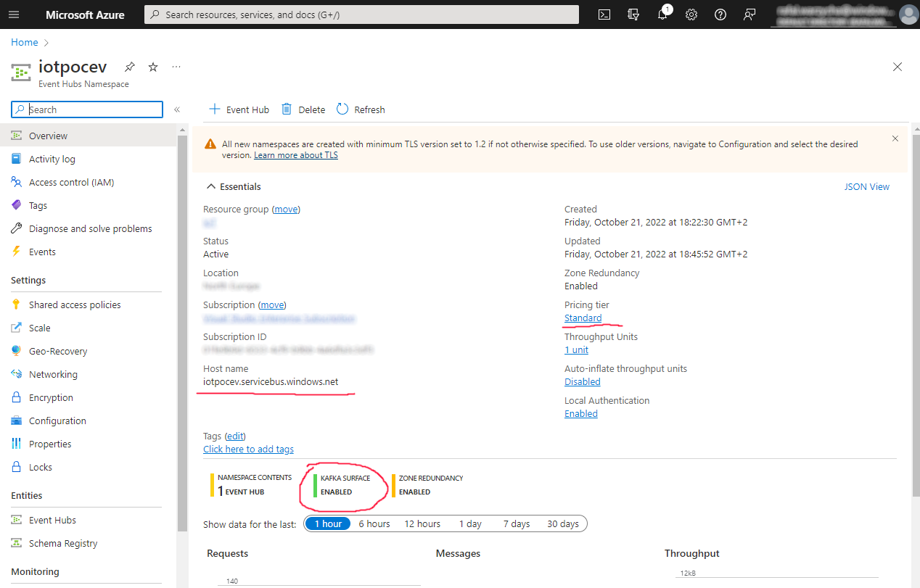Collapse the Essentials section

point(211,186)
